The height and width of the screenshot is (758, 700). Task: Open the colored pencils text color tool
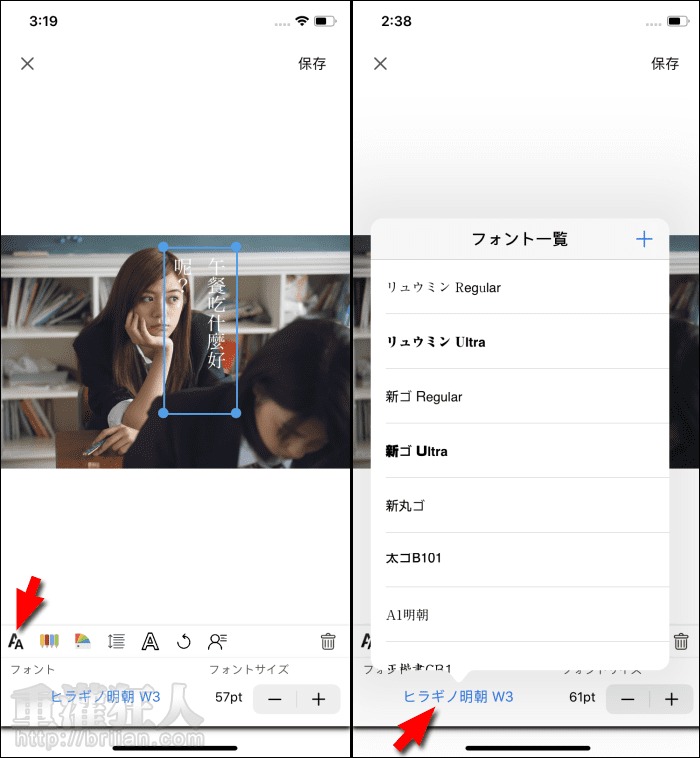point(49,642)
